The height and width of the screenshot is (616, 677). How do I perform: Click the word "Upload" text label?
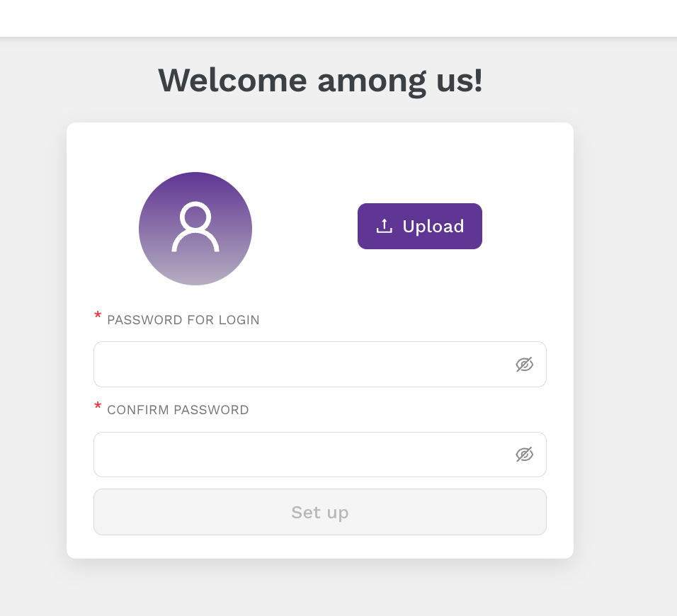tap(433, 226)
